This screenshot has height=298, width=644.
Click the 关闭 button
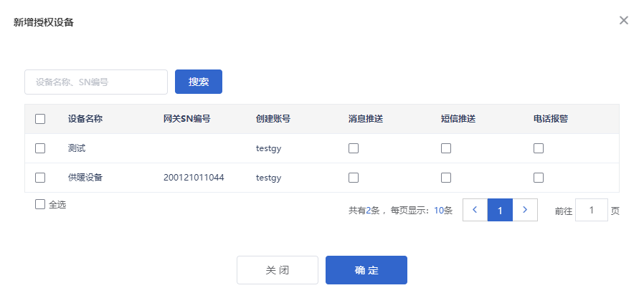(x=278, y=270)
